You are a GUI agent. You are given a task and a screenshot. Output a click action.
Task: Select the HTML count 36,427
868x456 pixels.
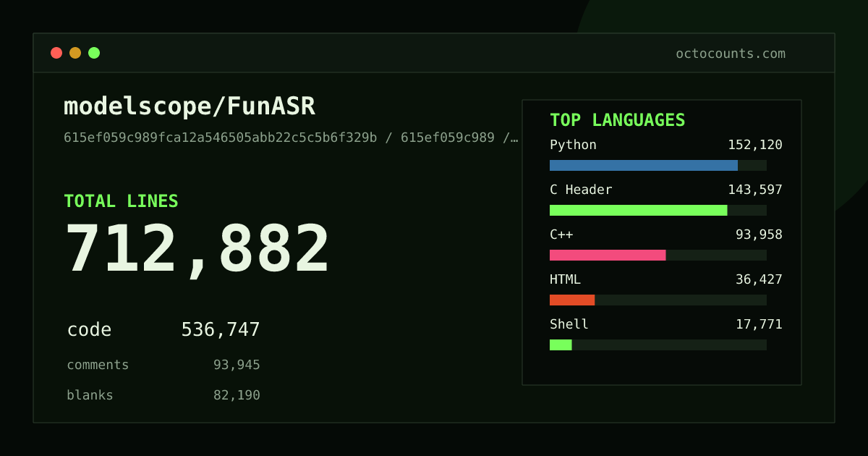tap(759, 279)
